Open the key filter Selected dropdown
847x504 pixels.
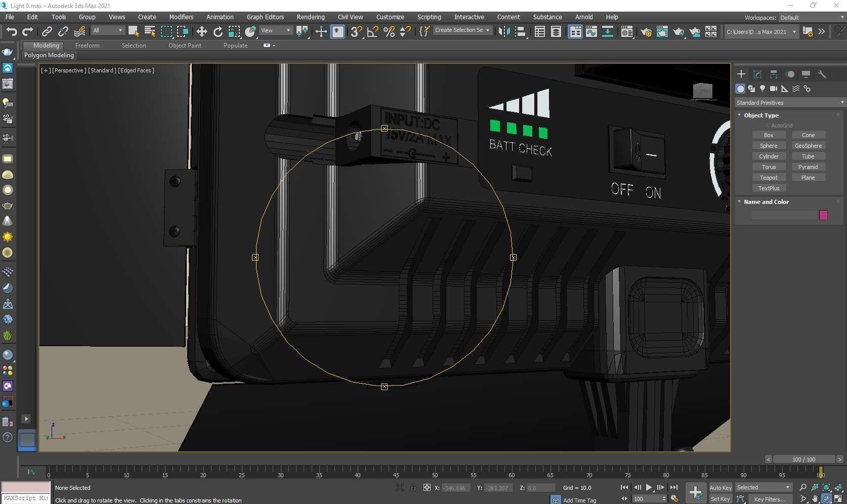(x=763, y=487)
